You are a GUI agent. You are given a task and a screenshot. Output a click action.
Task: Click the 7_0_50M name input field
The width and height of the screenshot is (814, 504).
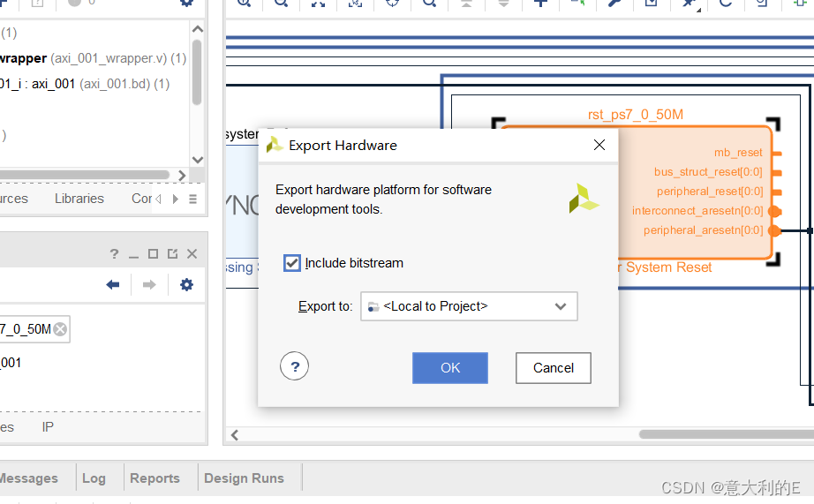click(34, 329)
